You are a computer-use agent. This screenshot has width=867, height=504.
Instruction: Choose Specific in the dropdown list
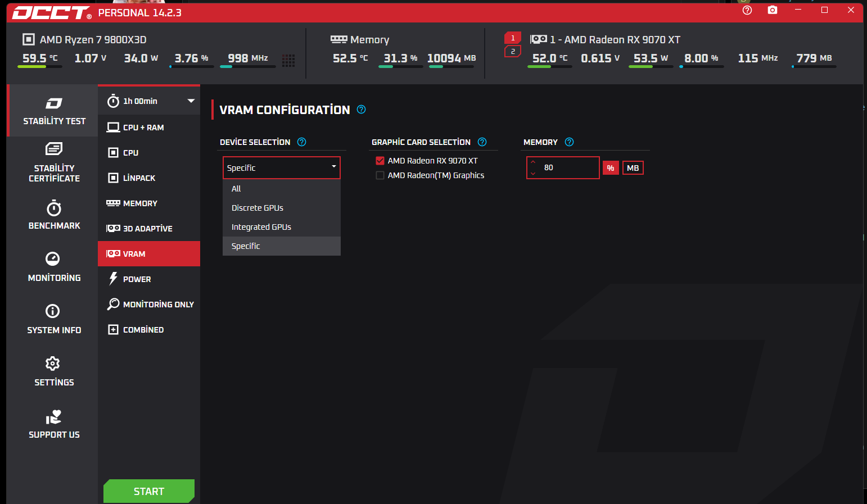pos(282,246)
